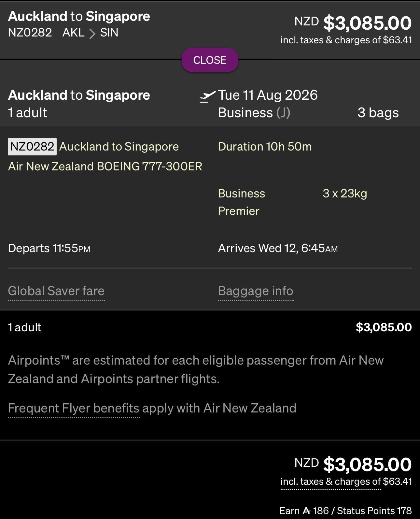Screen dimensions: 420x519
Task: Click the Air New Zealand BOEING 777-300ER text
Action: tap(105, 166)
